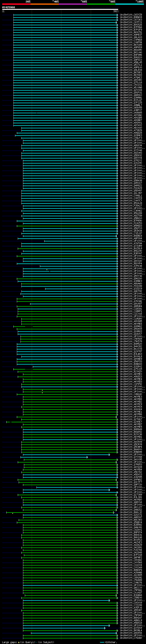This screenshot has width=146, height=644.
Task: Click the UniRef100_C1MGR0 label
Action: tap(131, 319)
